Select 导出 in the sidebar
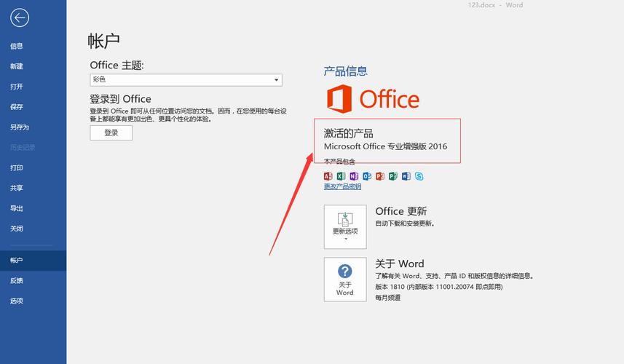Viewport: 624px width, 364px height. (x=17, y=208)
